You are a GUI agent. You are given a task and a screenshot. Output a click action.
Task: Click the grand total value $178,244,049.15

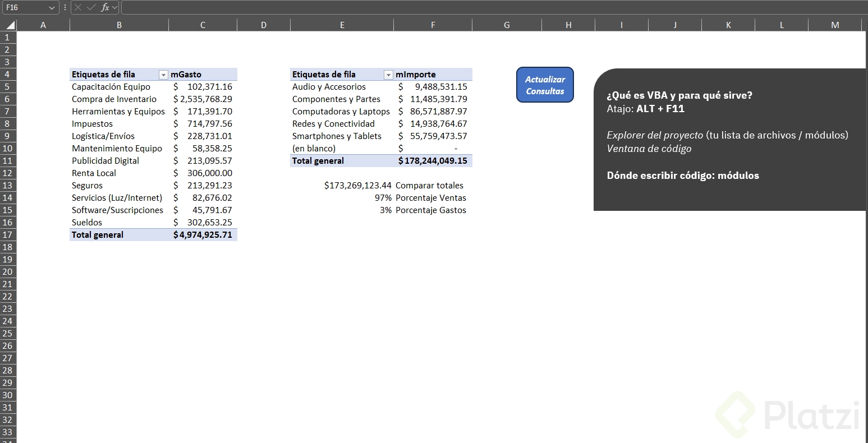click(433, 161)
